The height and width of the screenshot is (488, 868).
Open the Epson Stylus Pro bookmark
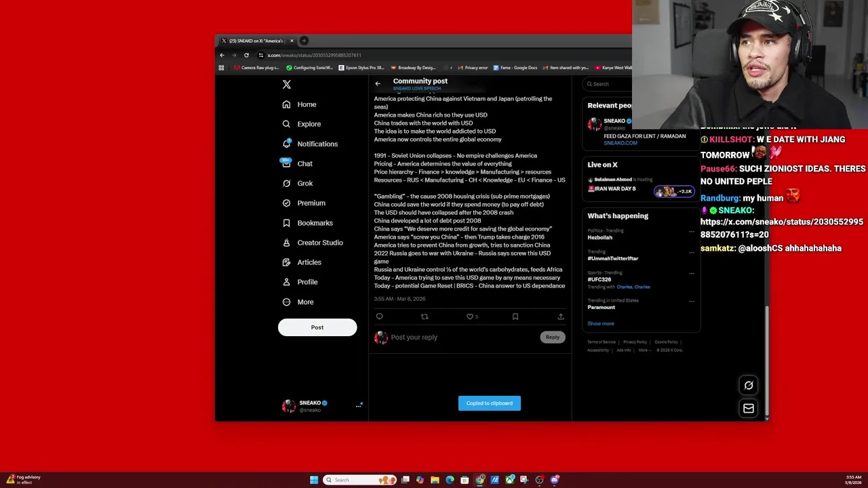click(x=361, y=68)
